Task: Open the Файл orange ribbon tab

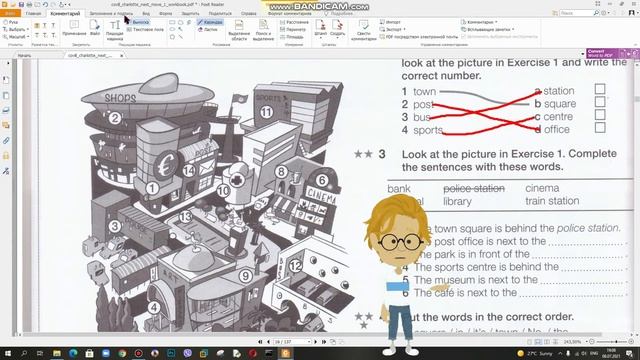Action: [10, 13]
